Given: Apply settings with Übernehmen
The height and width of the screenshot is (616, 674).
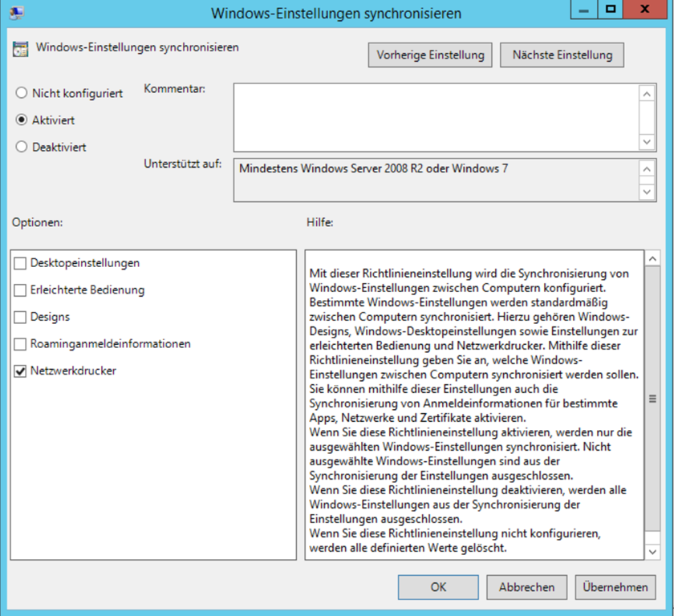Looking at the screenshot, I should [615, 587].
